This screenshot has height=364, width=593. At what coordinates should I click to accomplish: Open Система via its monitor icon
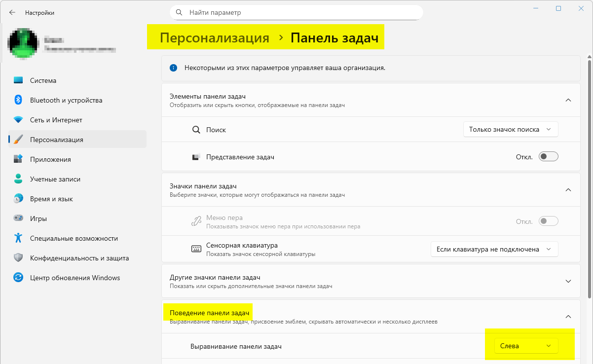coord(18,80)
